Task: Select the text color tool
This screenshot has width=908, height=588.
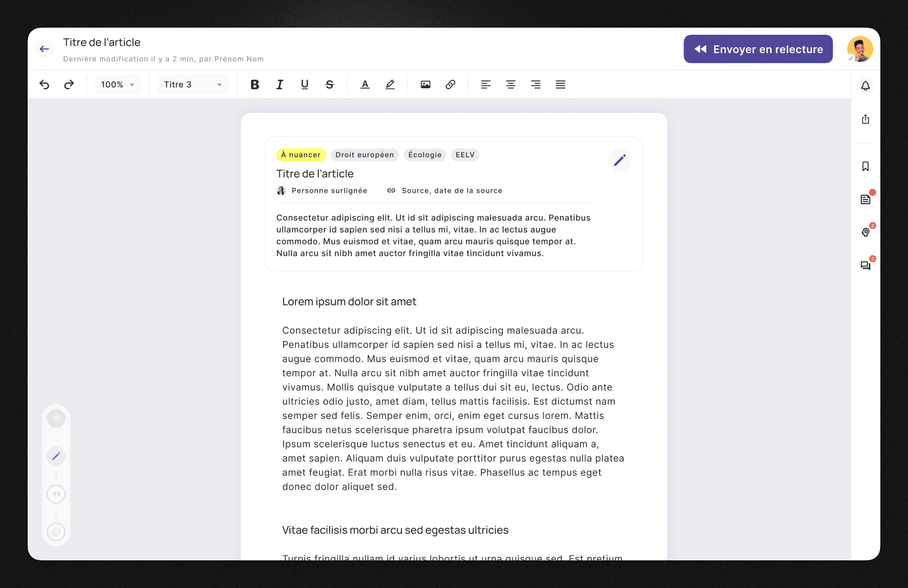Action: click(365, 84)
